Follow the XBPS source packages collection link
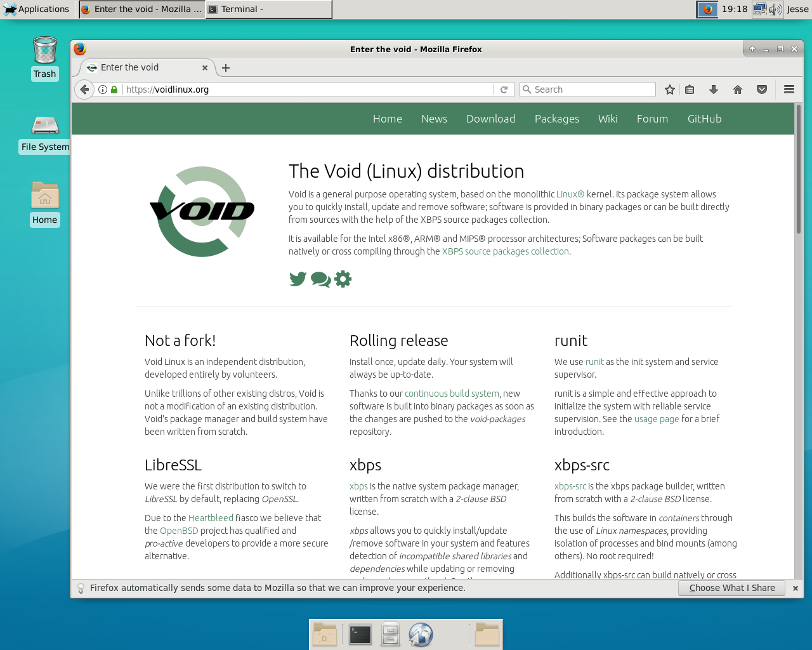 pos(506,251)
